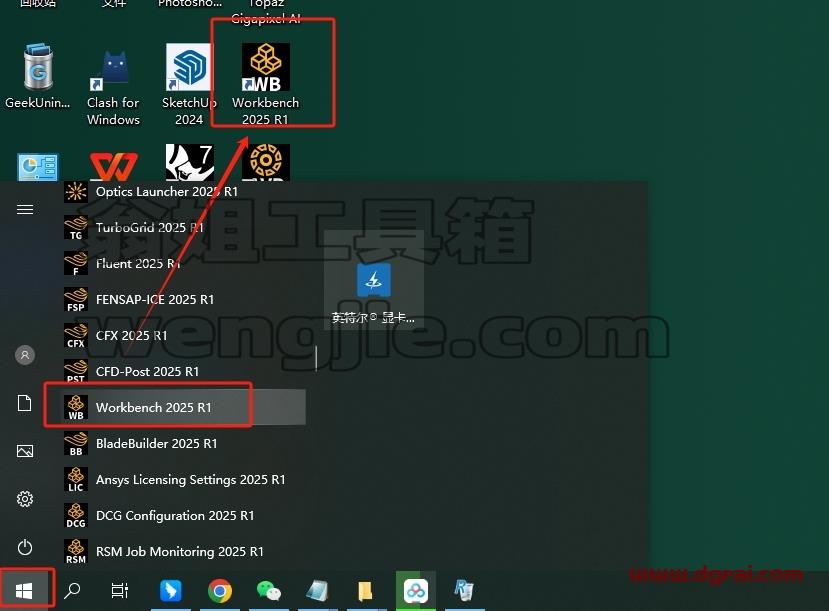Click the Task View taskbar button
Image resolution: width=829 pixels, height=611 pixels.
(119, 590)
